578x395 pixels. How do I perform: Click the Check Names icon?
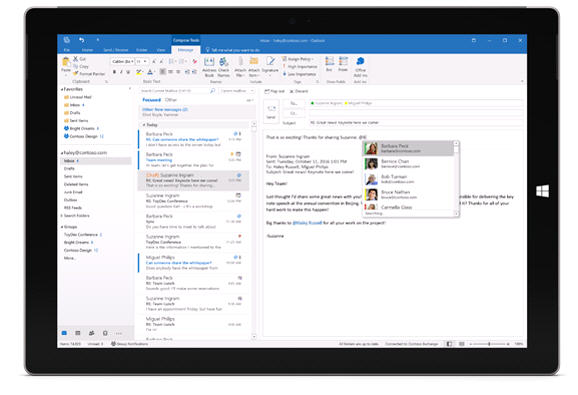click(223, 67)
